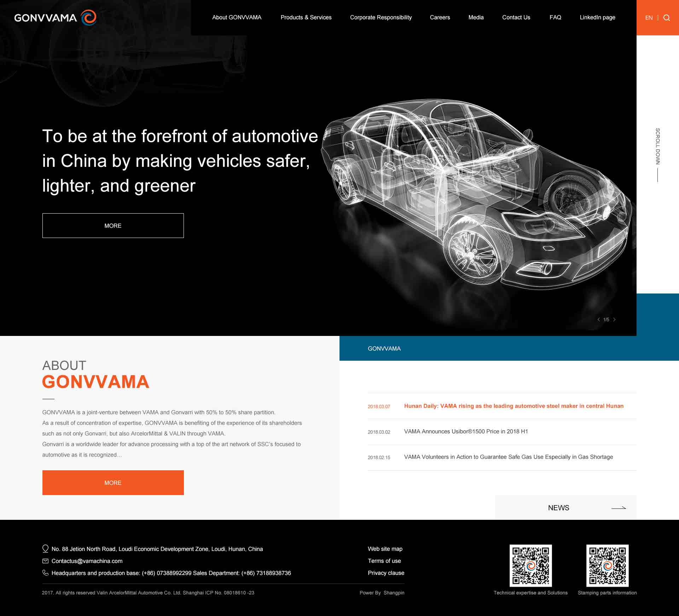Expand the Corporate Responsibility dropdown
The image size is (679, 616).
pos(380,18)
